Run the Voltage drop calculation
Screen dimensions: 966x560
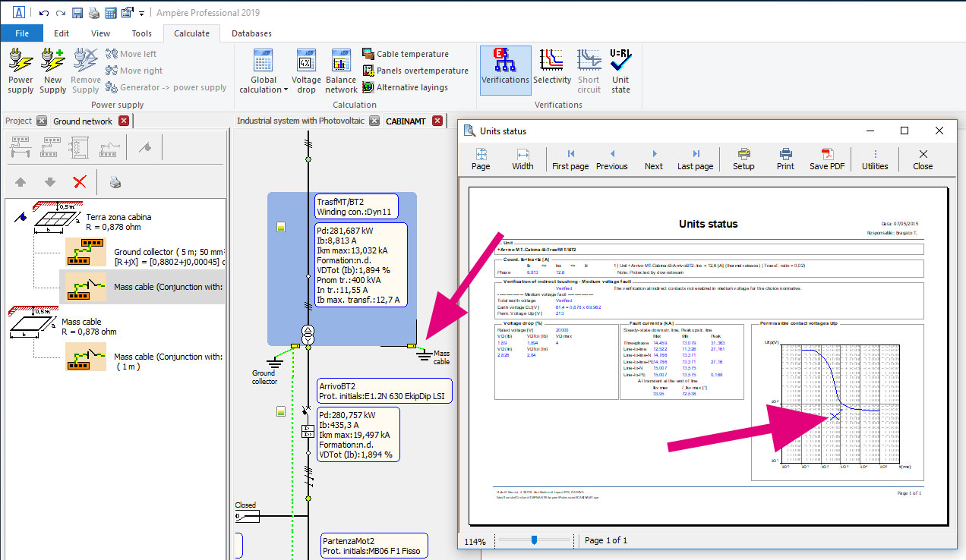point(306,70)
